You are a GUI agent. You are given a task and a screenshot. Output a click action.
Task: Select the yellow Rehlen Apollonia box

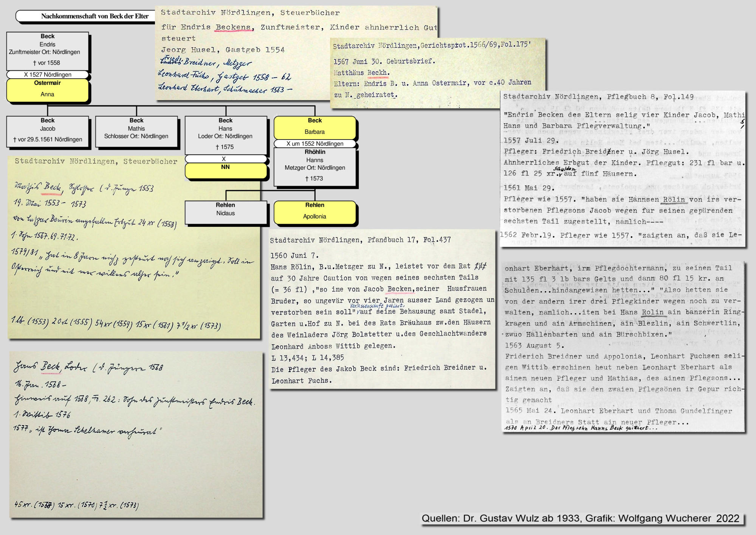314,212
